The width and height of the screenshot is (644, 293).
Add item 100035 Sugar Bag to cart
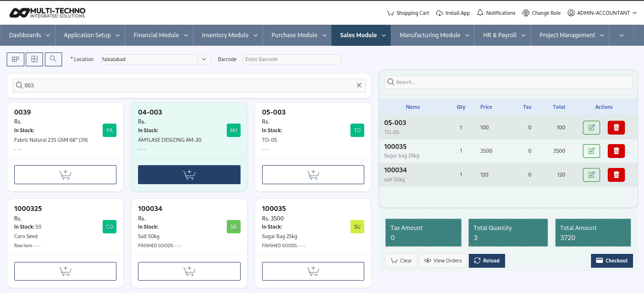(x=313, y=271)
